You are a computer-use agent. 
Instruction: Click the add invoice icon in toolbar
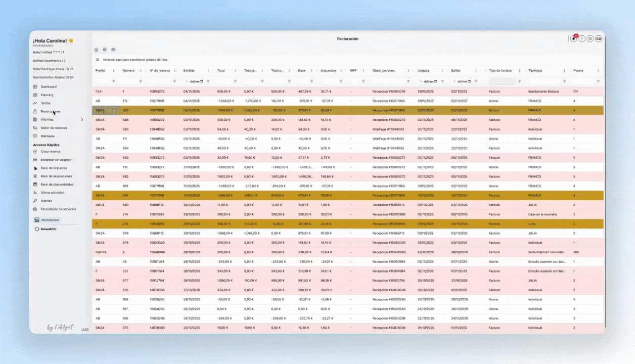pos(97,50)
